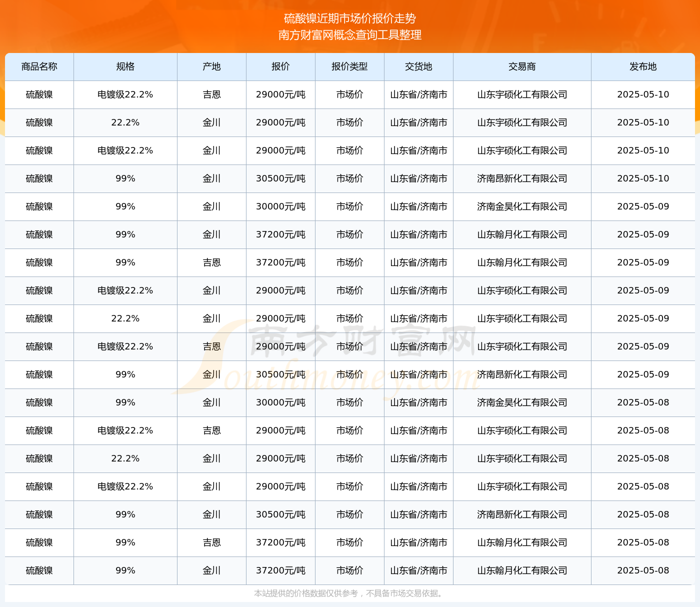
Task: Select the 报价类型 column header
Action: 350,66
